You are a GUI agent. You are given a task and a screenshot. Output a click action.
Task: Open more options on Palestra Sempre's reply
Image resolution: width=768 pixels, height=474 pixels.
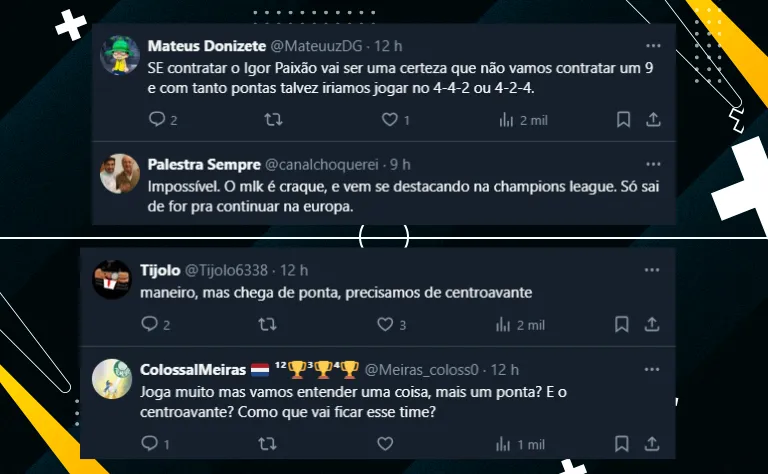coord(652,164)
